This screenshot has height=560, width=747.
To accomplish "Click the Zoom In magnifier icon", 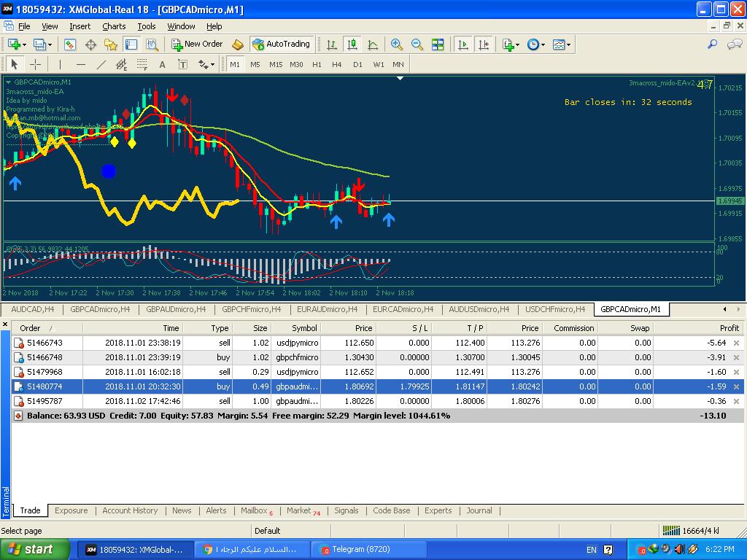I will (x=397, y=44).
